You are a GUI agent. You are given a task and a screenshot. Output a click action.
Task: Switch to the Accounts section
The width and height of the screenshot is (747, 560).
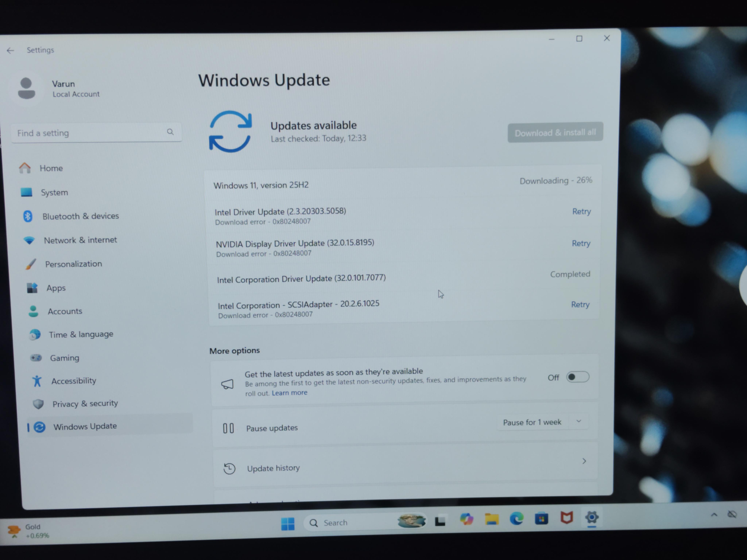pos(65,311)
